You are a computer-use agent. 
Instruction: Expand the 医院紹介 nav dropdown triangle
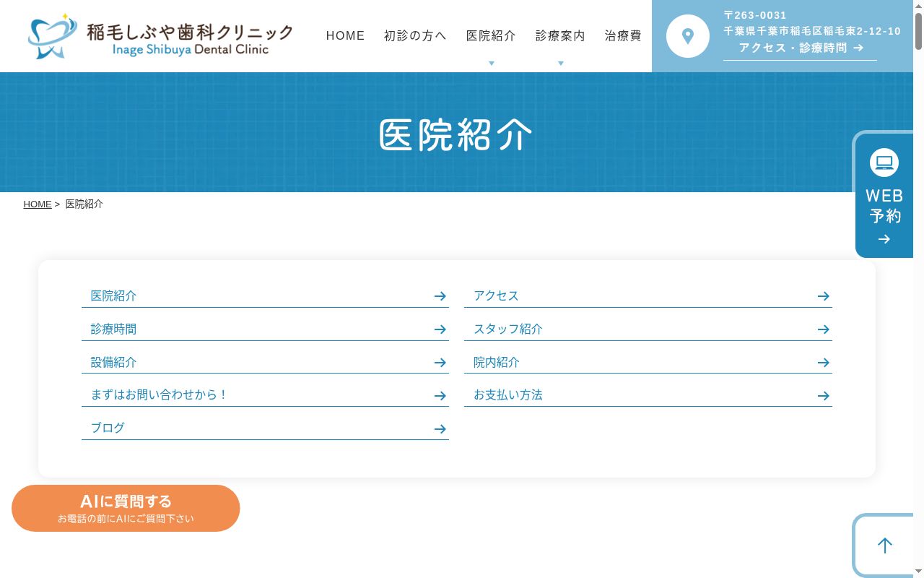492,64
